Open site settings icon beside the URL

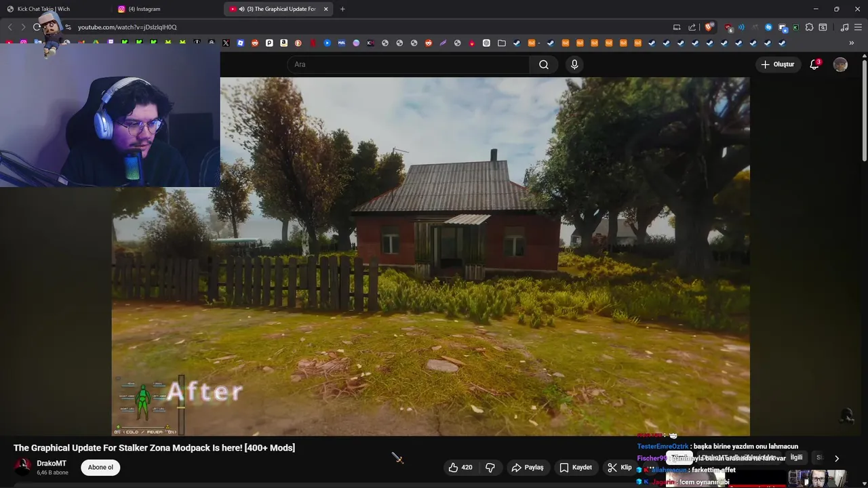(x=68, y=27)
